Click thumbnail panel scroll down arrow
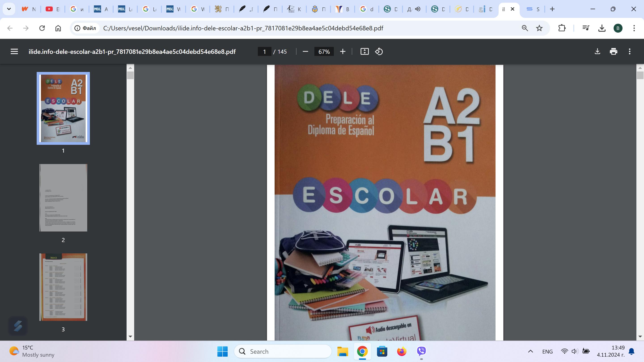This screenshot has width=644, height=362. 130,337
